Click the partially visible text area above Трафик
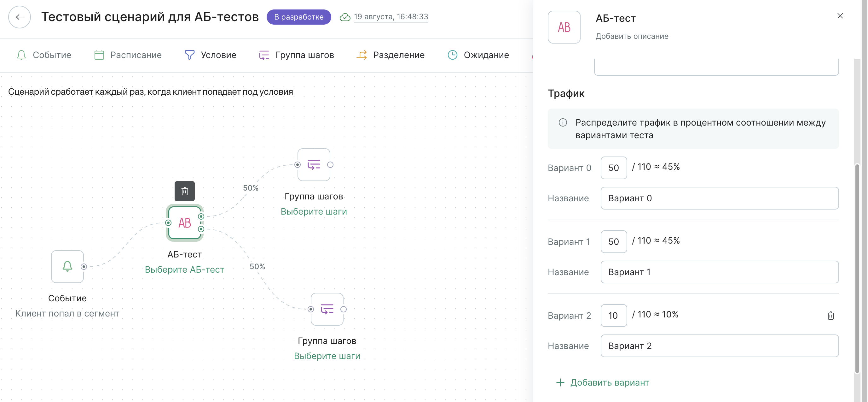The width and height of the screenshot is (868, 402). [716, 67]
